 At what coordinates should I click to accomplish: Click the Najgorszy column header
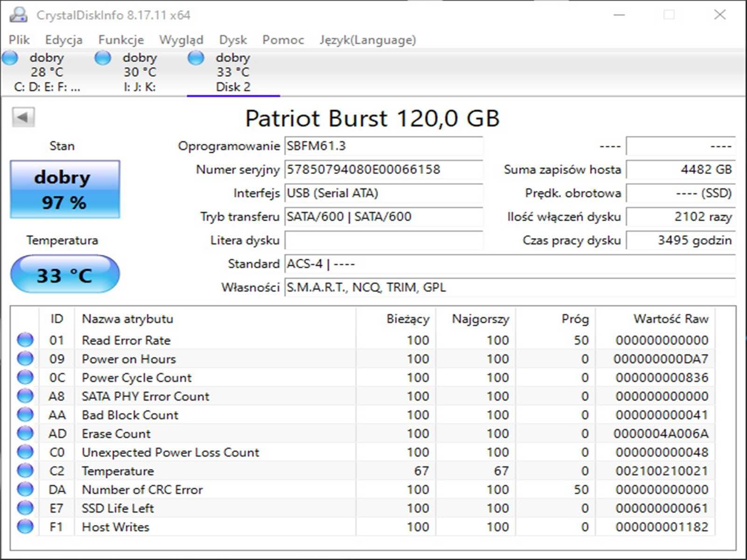pos(476,319)
